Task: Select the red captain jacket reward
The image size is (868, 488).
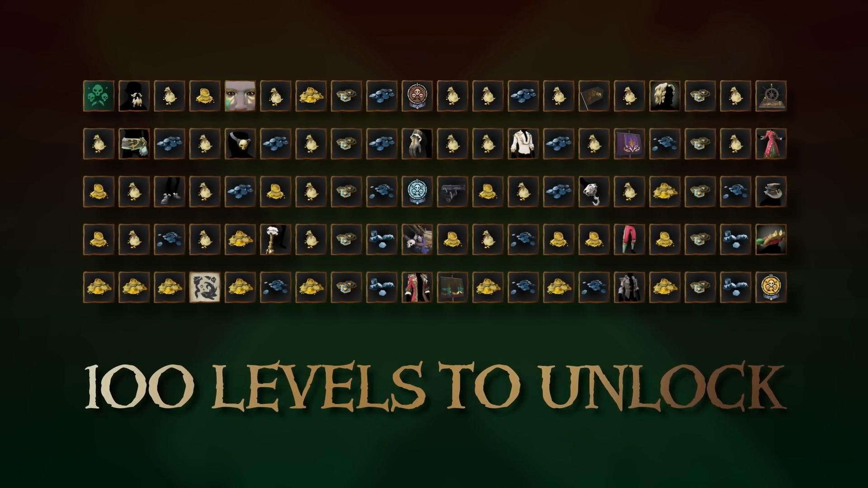Action: (x=417, y=287)
